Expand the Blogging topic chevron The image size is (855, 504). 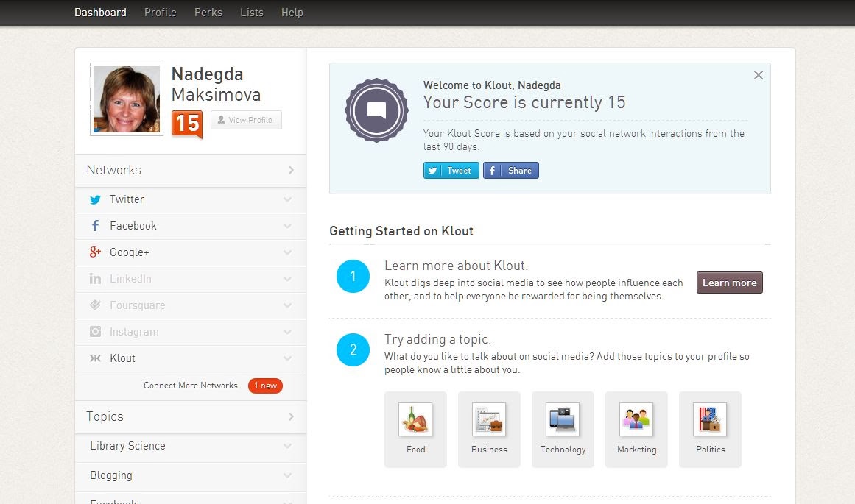[287, 475]
